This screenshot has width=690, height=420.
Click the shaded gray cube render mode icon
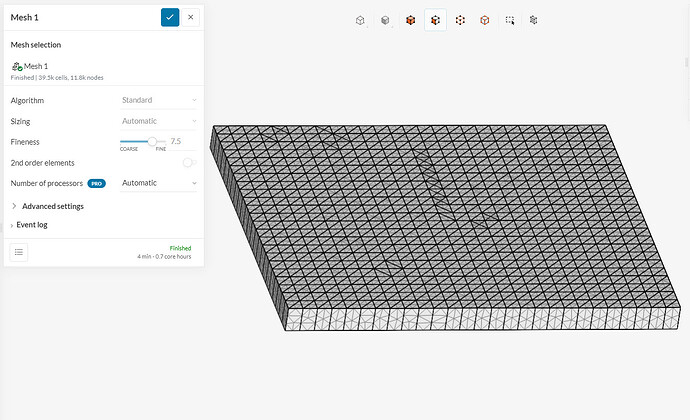pos(385,20)
